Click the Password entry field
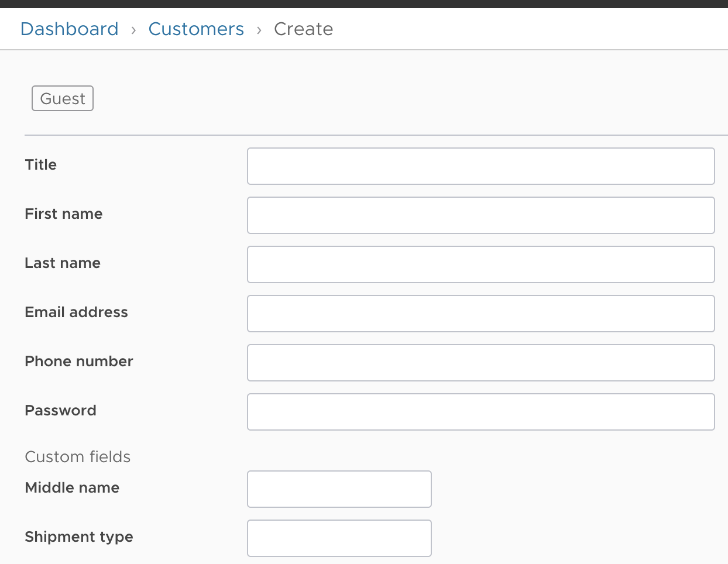This screenshot has height=564, width=728. click(480, 412)
